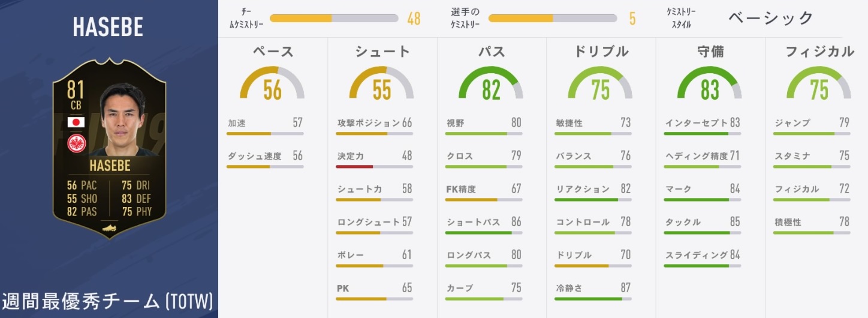Click the Japan flag on the card
The height and width of the screenshot is (318, 868).
coord(76,122)
